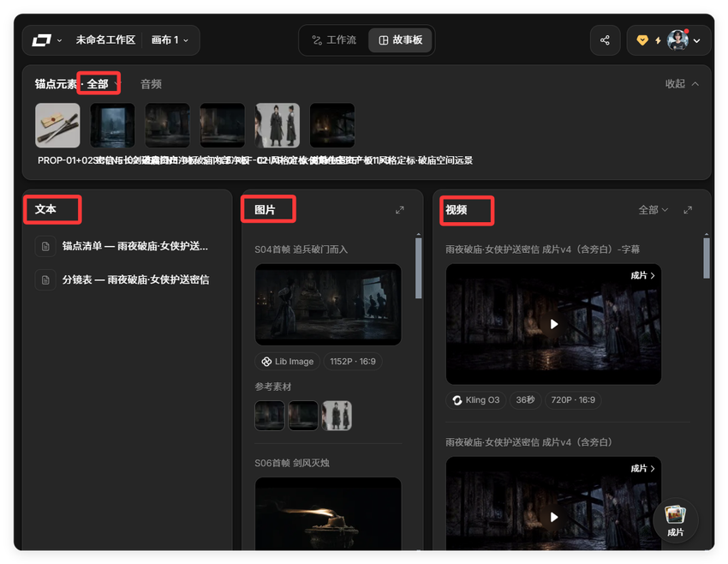
Task: Select the last anchor thumbnail with candlelight
Action: pyautogui.click(x=332, y=125)
